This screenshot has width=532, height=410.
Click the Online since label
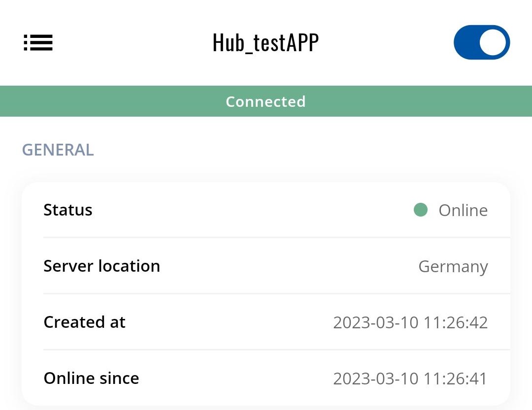click(91, 378)
